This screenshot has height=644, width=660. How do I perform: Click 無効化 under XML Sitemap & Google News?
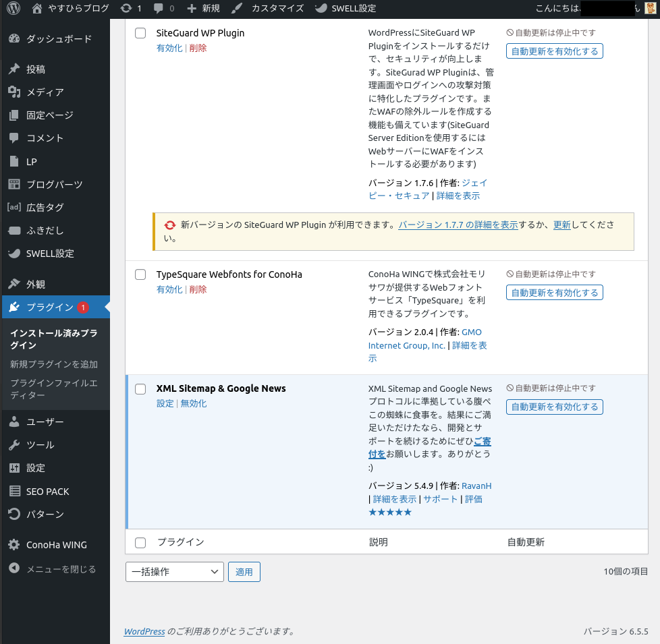tap(194, 404)
